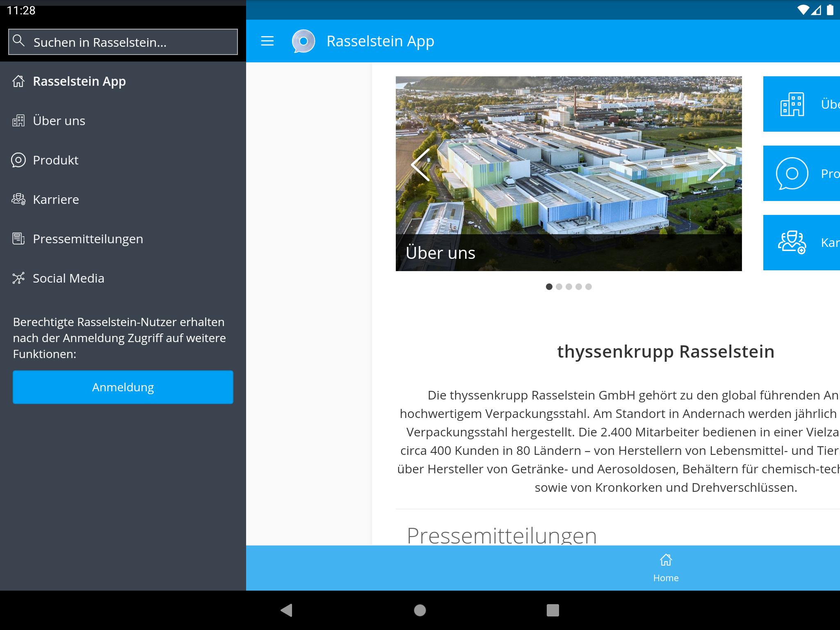Click the newspaper icon beside Pressemitteilungen
840x630 pixels.
click(x=18, y=239)
